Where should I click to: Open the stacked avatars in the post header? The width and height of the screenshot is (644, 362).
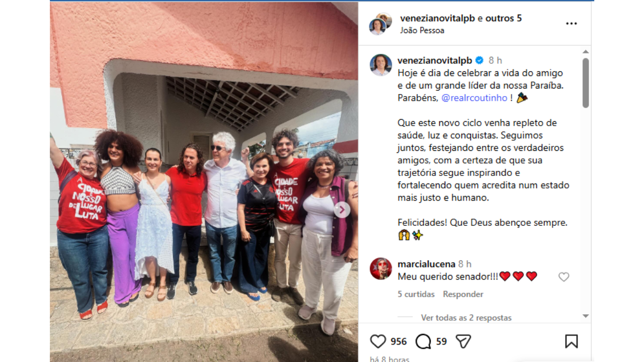[x=380, y=24]
